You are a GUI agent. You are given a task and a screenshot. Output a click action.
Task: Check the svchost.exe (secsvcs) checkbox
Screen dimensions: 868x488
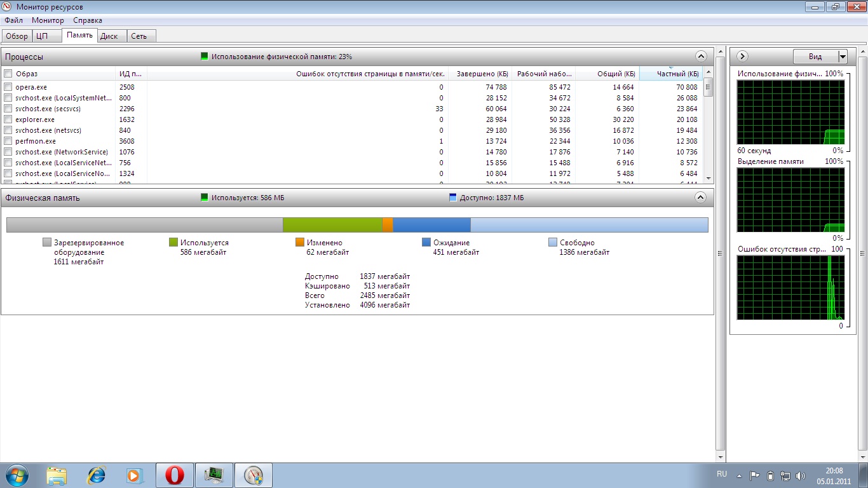point(8,109)
